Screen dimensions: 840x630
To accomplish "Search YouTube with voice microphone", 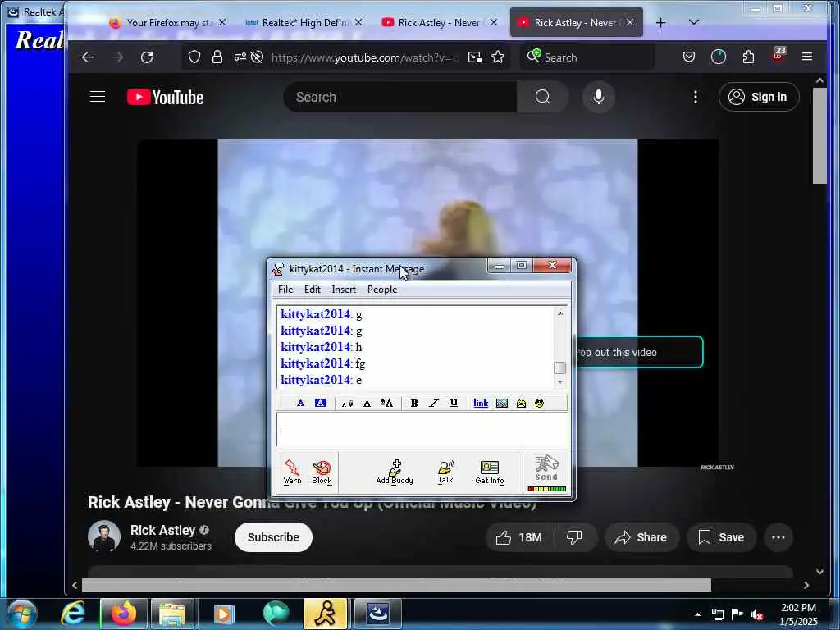I will click(x=598, y=97).
